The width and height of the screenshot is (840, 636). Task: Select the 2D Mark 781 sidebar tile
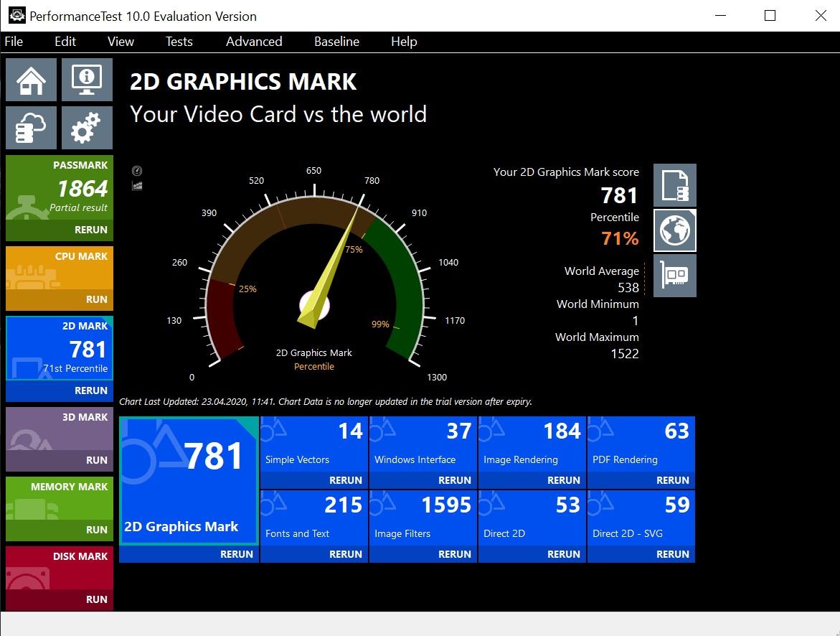(60, 348)
